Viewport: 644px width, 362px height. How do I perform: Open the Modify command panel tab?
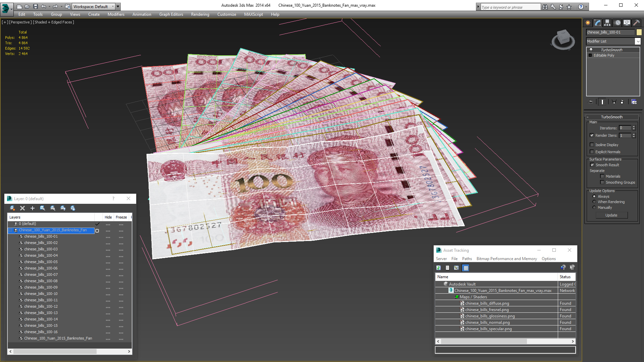coord(598,23)
